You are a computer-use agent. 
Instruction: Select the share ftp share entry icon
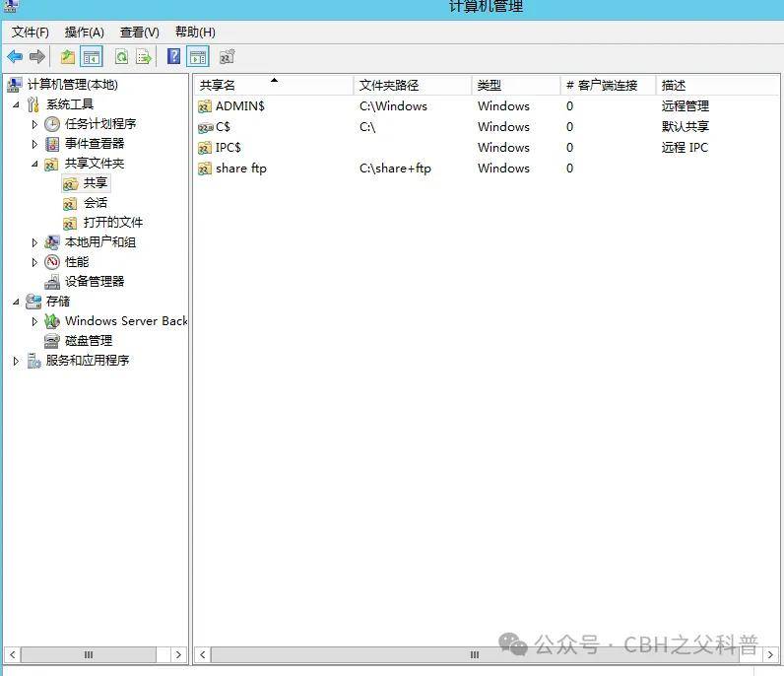(x=205, y=169)
